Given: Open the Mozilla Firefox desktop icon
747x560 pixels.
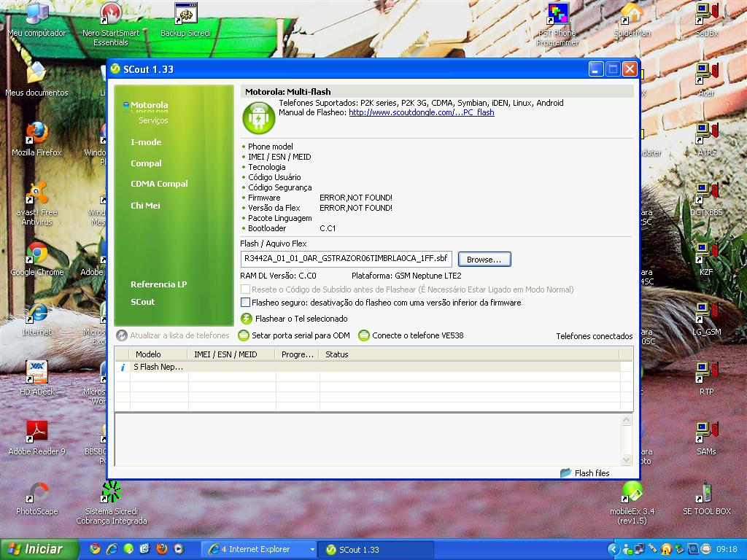Looking at the screenshot, I should (x=36, y=139).
